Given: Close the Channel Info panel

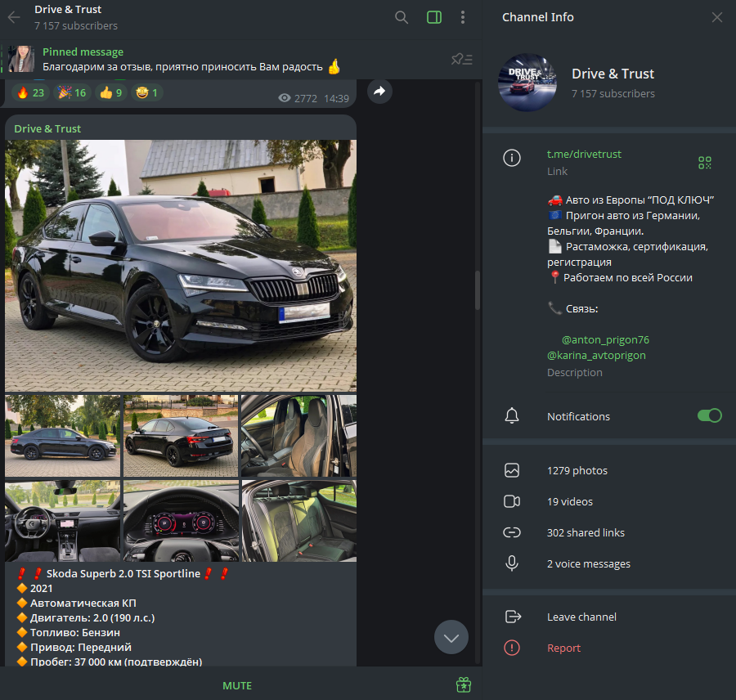Looking at the screenshot, I should [x=717, y=17].
